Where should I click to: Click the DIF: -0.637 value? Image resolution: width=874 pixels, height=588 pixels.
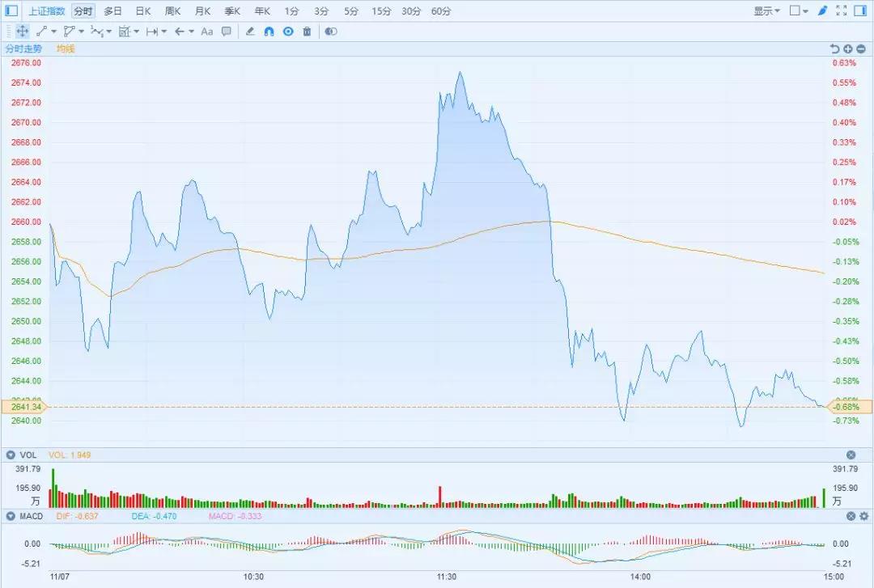[77, 516]
